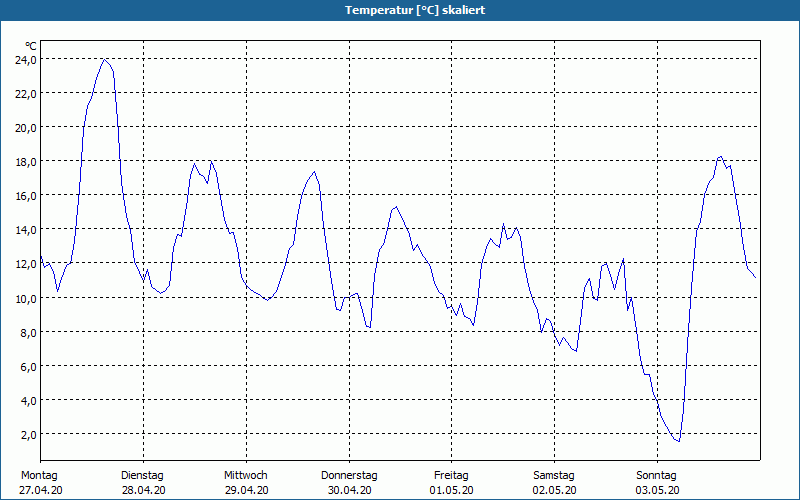The image size is (800, 500).
Task: Click the °C unit label
Action: (x=31, y=46)
